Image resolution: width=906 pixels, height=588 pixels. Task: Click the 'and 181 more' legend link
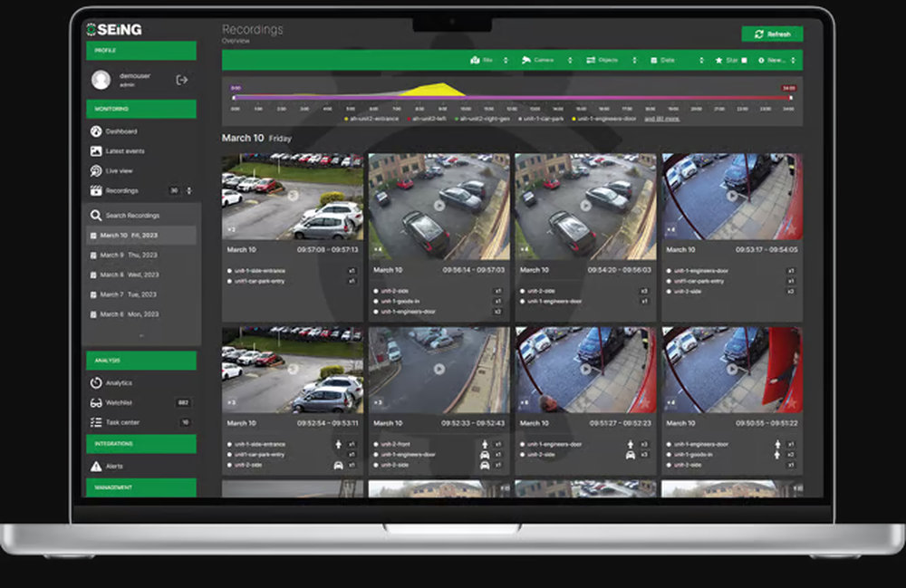(661, 119)
